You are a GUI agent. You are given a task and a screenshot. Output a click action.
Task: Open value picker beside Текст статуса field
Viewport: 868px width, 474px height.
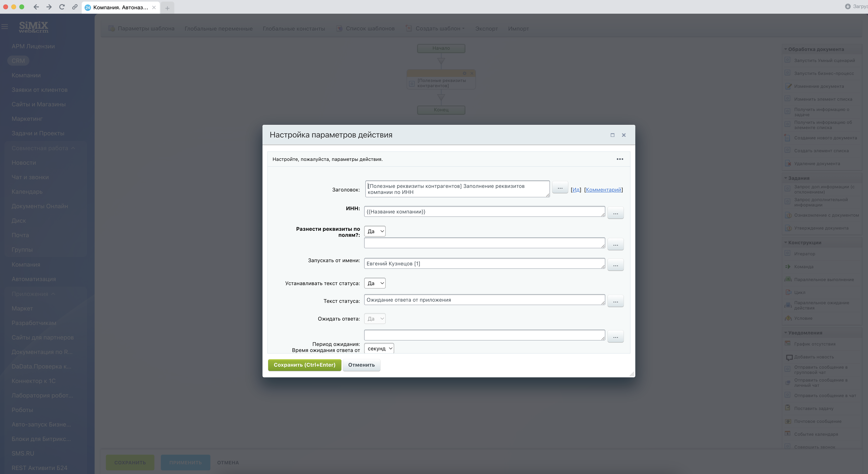coord(615,301)
